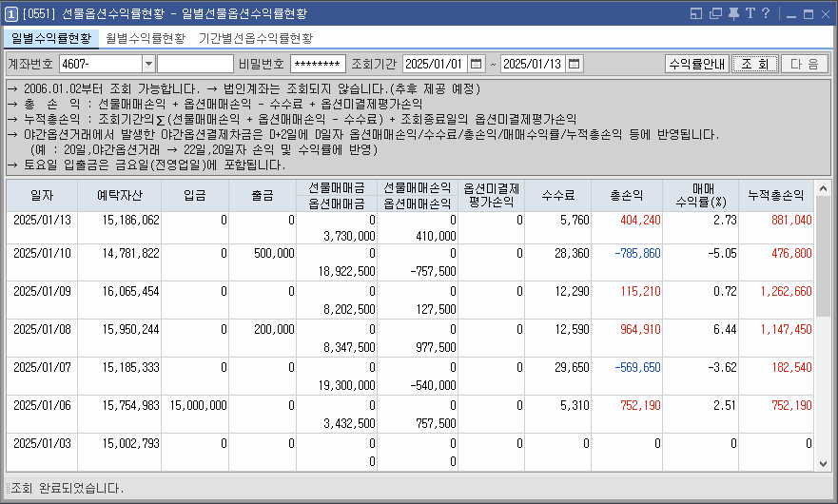
Task: Click the vertical scrollbar thumb
Action: [x=823, y=257]
